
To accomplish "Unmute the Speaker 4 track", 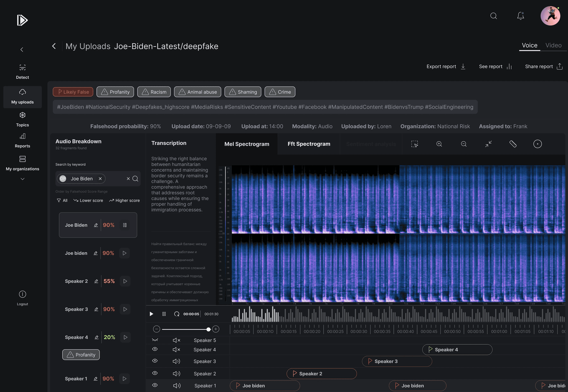I will click(176, 350).
